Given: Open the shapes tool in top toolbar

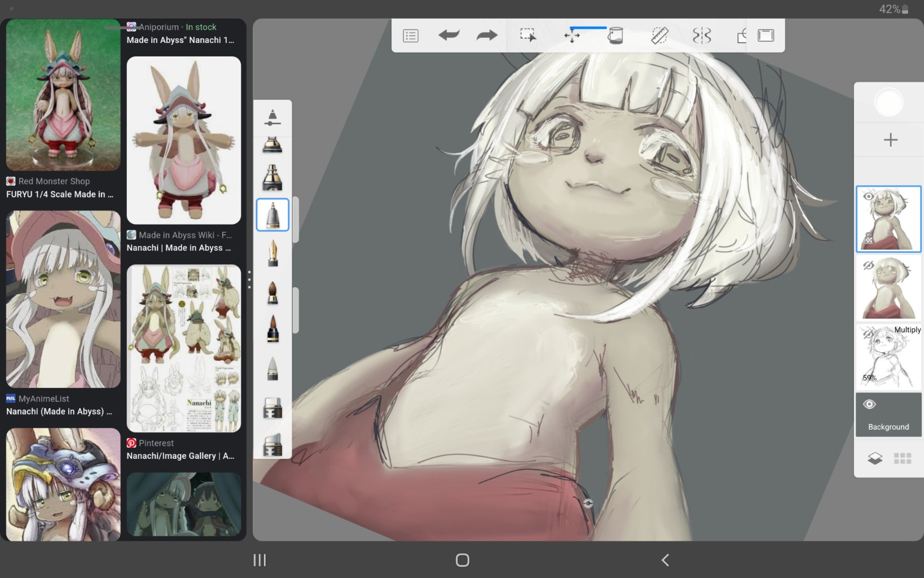Looking at the screenshot, I should [x=742, y=36].
